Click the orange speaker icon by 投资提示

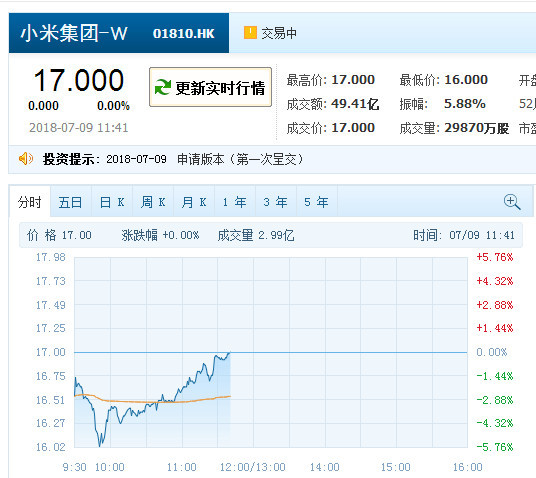(x=26, y=159)
